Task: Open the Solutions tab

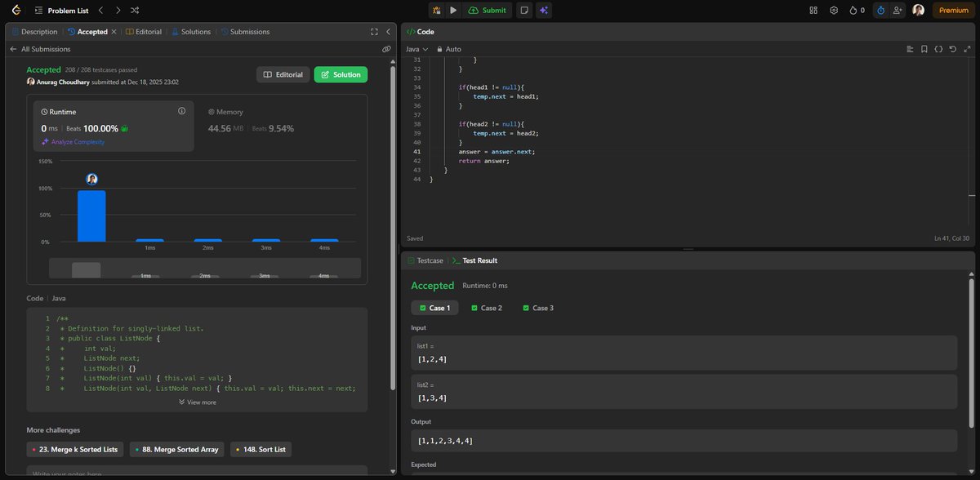Action: (x=190, y=32)
